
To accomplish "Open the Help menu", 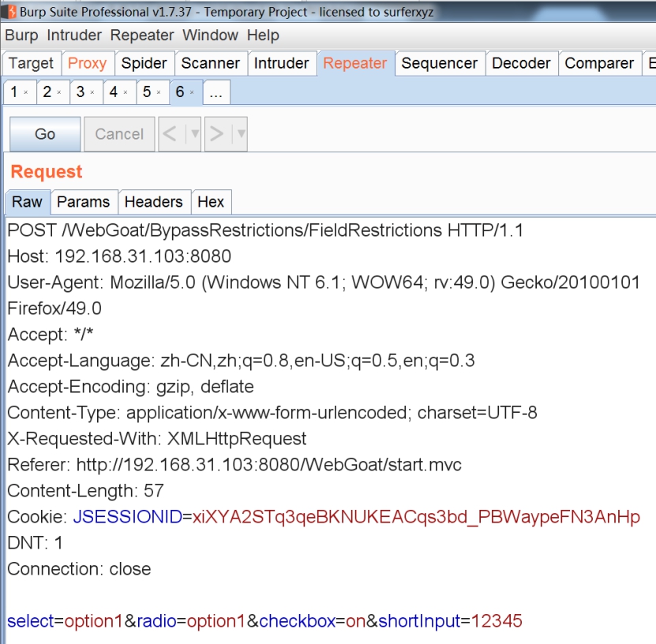I will click(x=263, y=36).
